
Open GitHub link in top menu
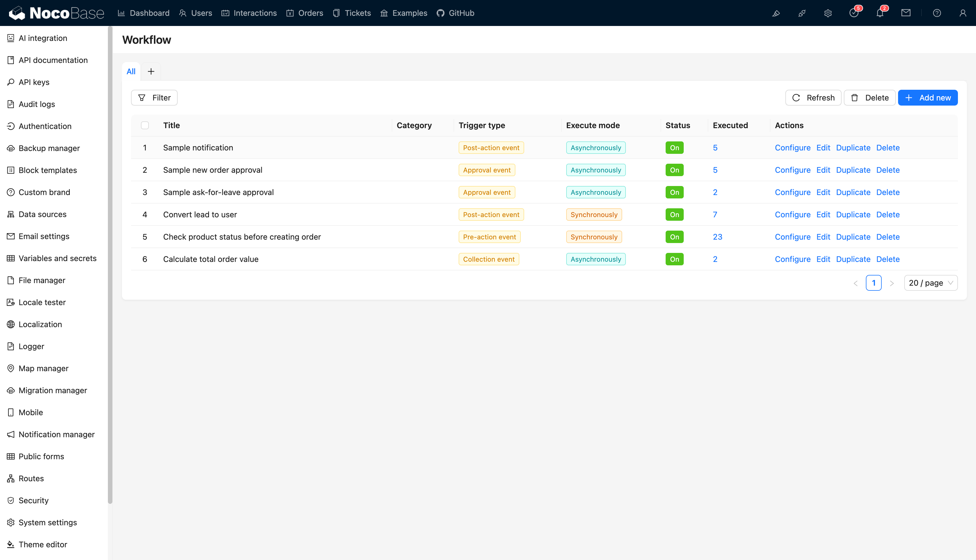pos(456,13)
